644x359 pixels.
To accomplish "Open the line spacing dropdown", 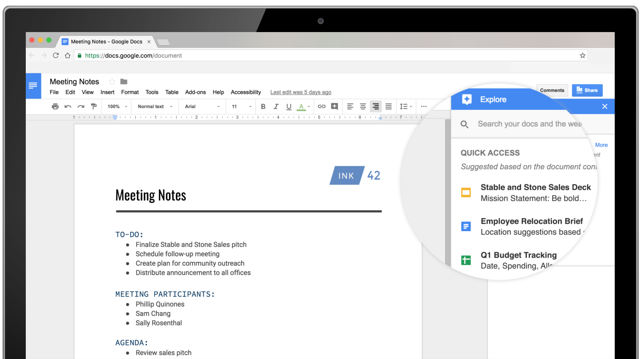I will pos(406,107).
